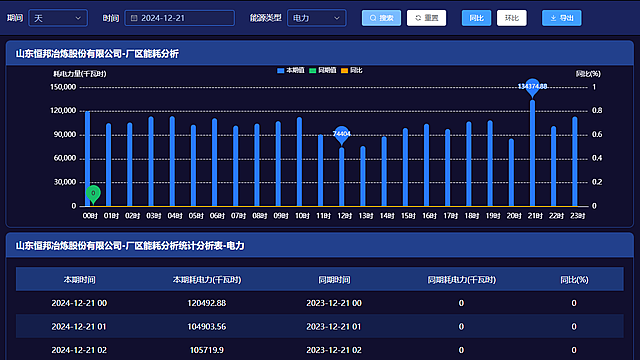Open the 期间 period dropdown showing 天

click(x=58, y=18)
